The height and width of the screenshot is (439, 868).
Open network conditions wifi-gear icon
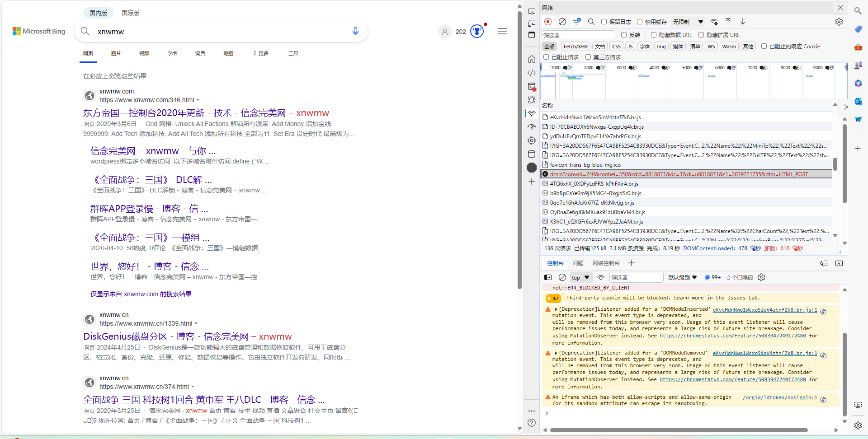(x=714, y=22)
